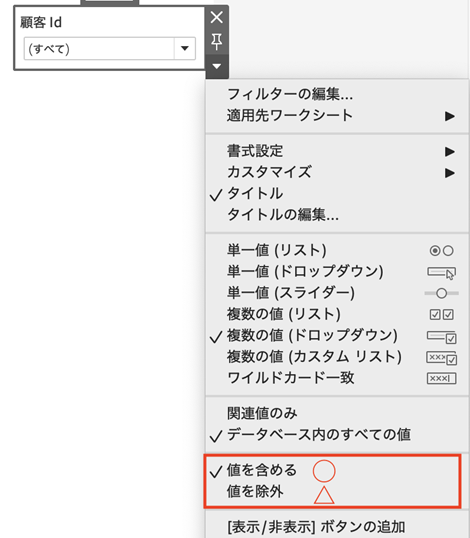Select the 単一値 (スライダー) slider icon
The height and width of the screenshot is (538, 470).
441,293
